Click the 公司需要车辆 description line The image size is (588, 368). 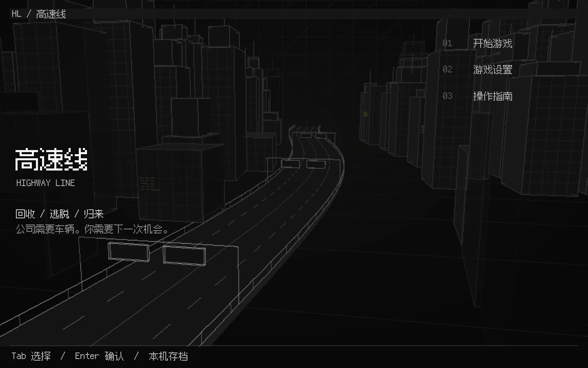[92, 229]
